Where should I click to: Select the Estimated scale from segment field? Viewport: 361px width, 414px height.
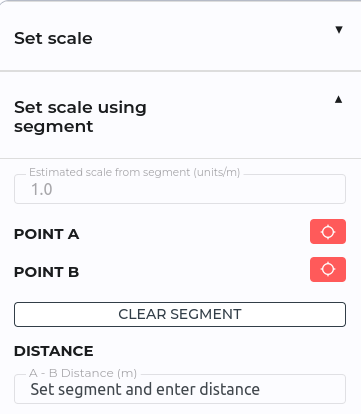(180, 189)
